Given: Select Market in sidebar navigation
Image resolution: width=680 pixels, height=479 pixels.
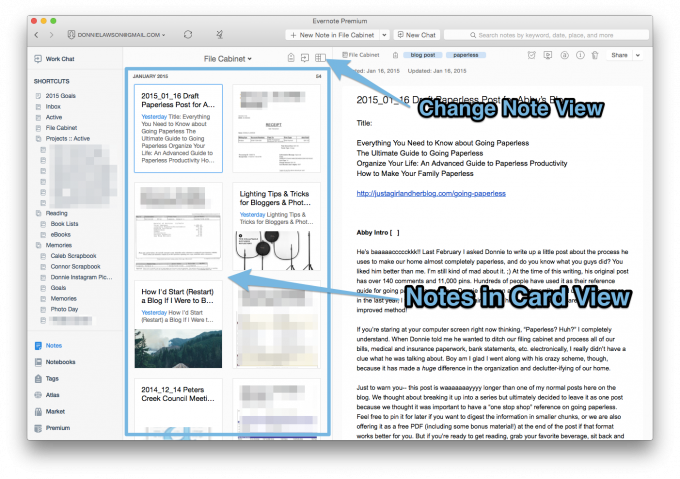Looking at the screenshot, I should click(50, 411).
